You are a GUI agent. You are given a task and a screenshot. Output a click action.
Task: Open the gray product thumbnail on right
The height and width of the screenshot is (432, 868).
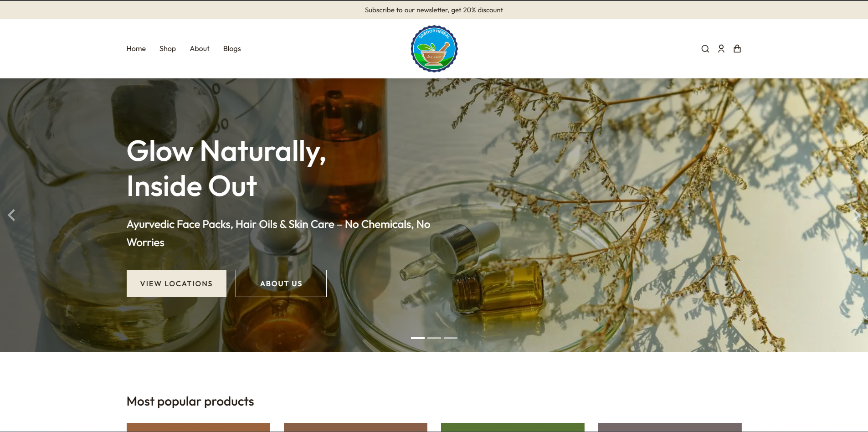coord(670,427)
